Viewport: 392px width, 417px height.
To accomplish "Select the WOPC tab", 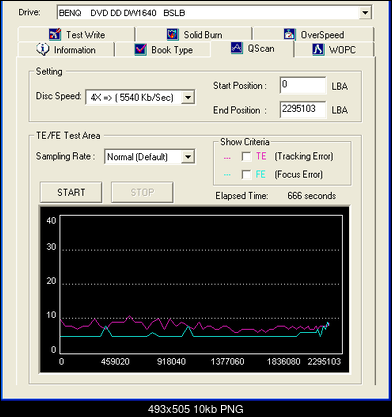I will tap(334, 50).
